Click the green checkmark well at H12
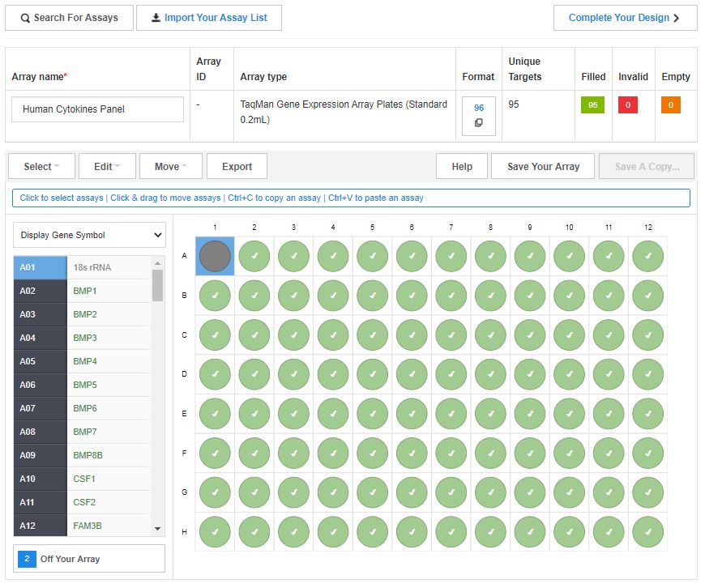Screen dimensions: 705x588 (x=647, y=531)
